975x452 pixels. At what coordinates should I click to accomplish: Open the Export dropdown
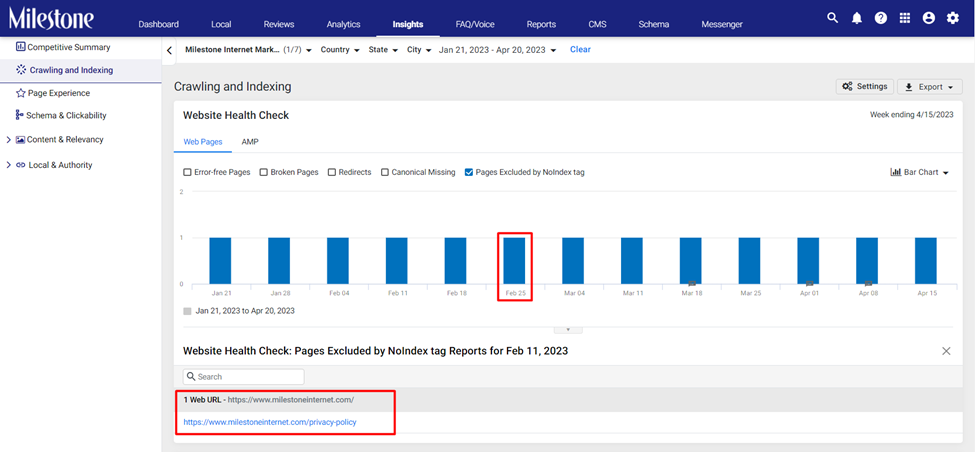930,87
